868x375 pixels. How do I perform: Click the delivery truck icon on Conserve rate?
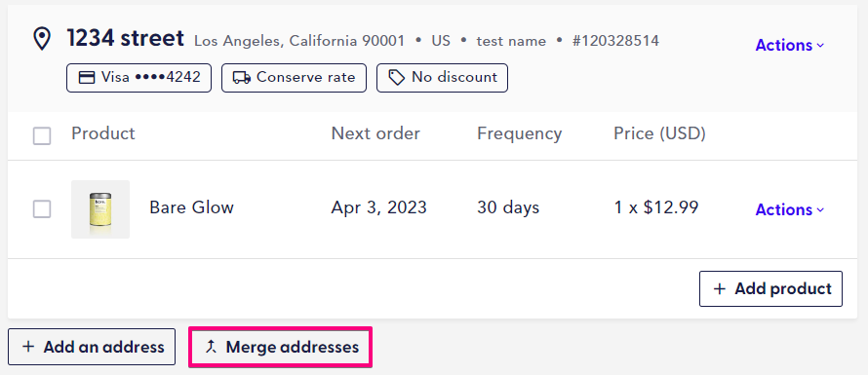(x=242, y=77)
